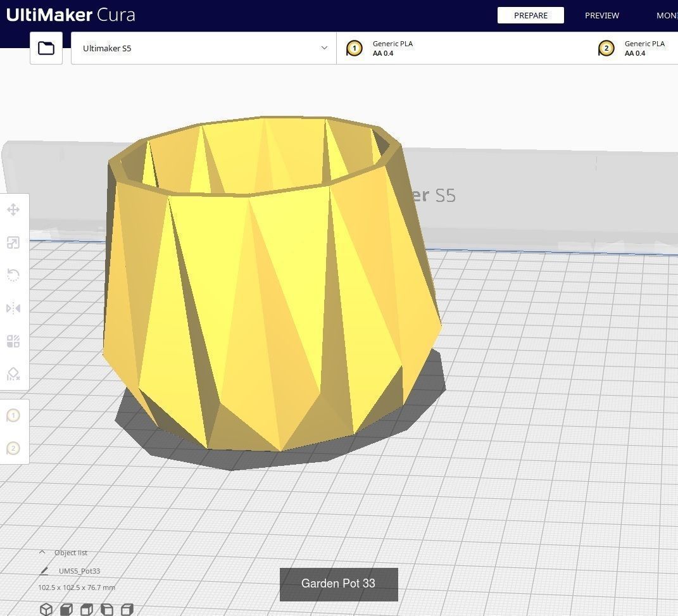
Task: Switch to the PREVIEW stage tab
Action: 602,15
